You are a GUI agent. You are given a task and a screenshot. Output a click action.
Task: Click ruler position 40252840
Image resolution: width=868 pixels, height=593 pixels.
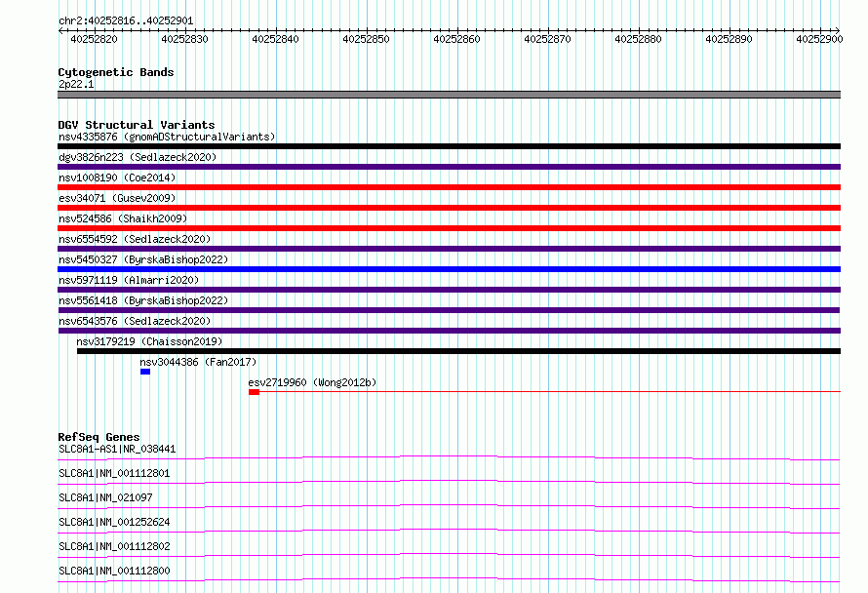coord(275,39)
